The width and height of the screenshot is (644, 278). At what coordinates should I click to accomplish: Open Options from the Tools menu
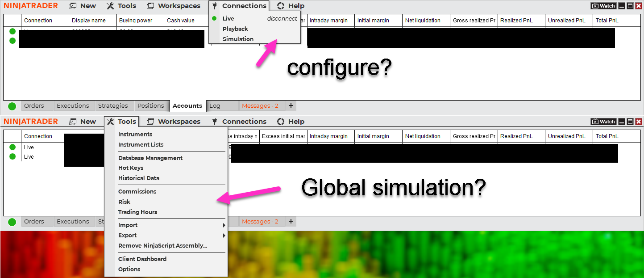click(129, 269)
